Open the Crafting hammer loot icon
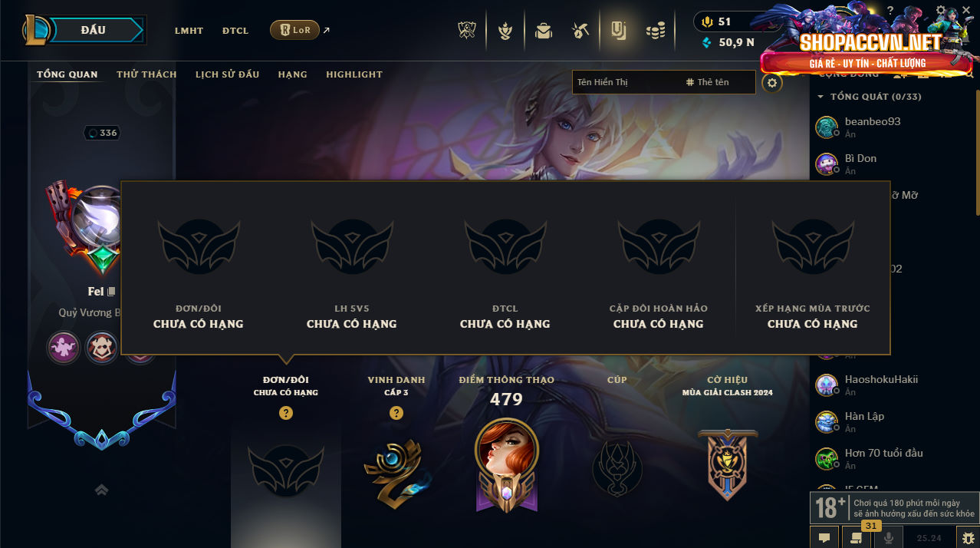This screenshot has height=548, width=980. tap(580, 31)
